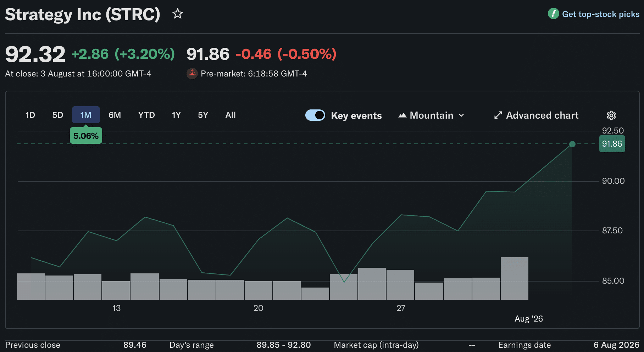
Task: Click the tallest volume bar
Action: 515,278
